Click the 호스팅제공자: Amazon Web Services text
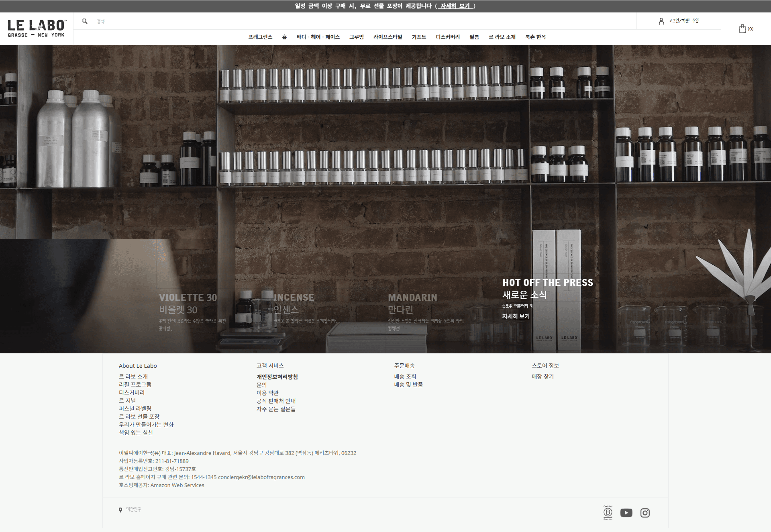 tap(161, 485)
